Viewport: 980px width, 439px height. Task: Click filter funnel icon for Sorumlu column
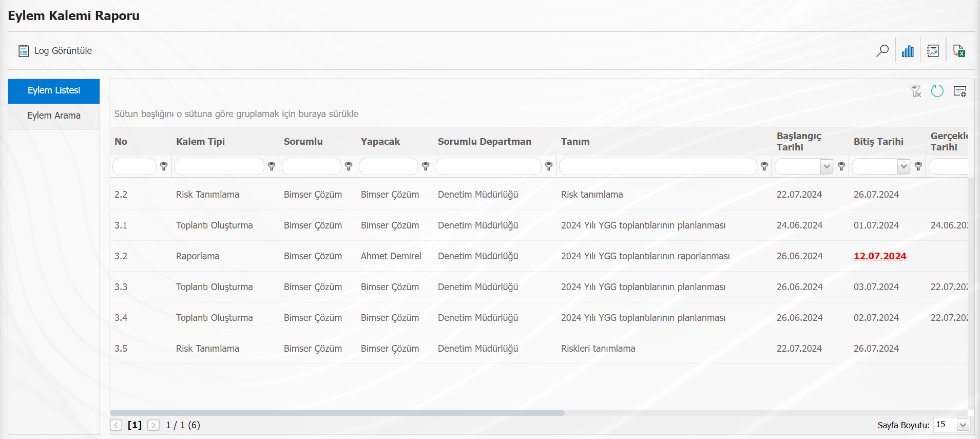tap(349, 166)
